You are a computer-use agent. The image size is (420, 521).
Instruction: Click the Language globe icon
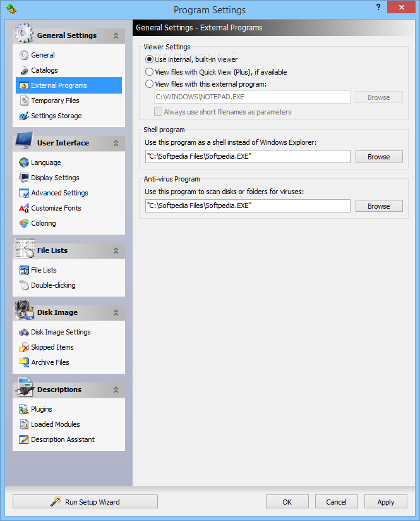point(23,162)
